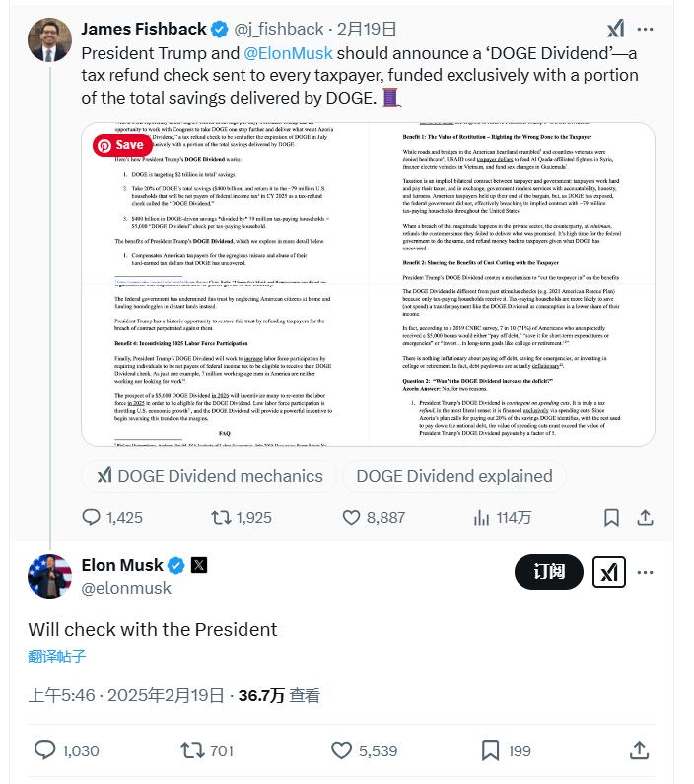
Task: Click the red Pinterest Save button
Action: [x=122, y=145]
